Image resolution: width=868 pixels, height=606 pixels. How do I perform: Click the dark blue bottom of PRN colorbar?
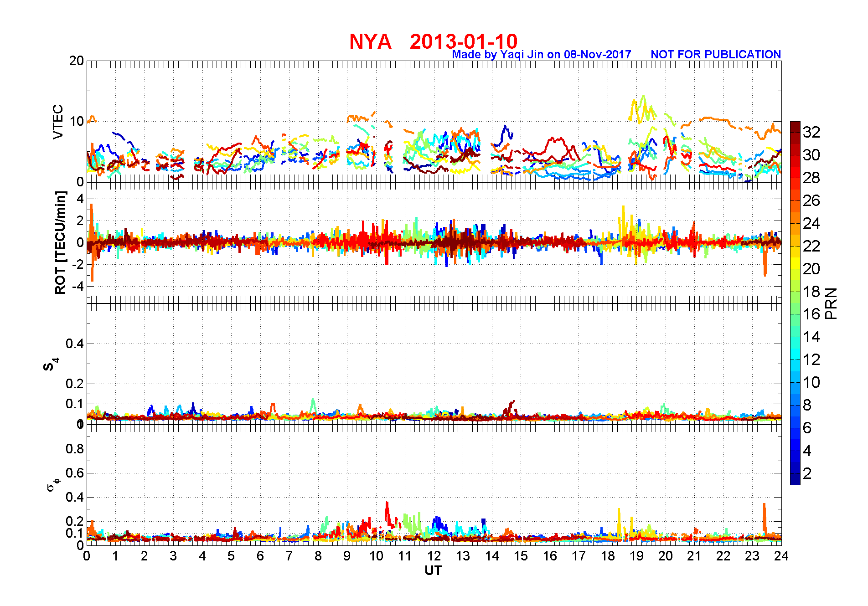(x=795, y=479)
